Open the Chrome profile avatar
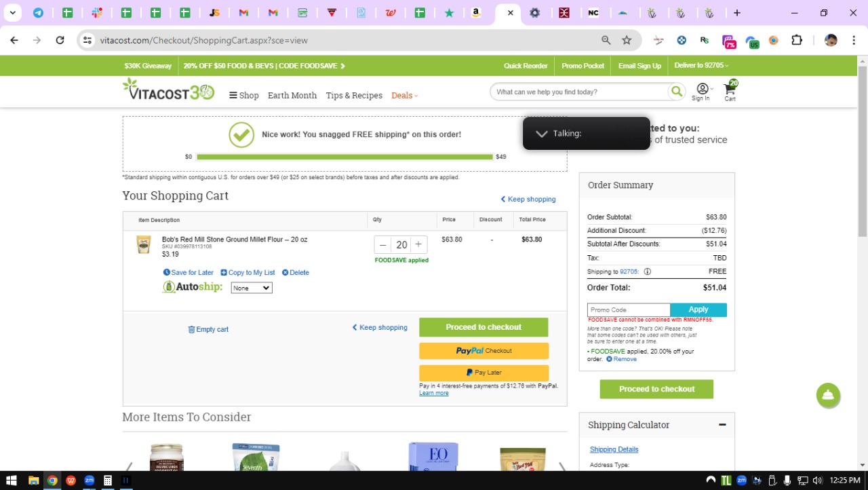 point(831,40)
